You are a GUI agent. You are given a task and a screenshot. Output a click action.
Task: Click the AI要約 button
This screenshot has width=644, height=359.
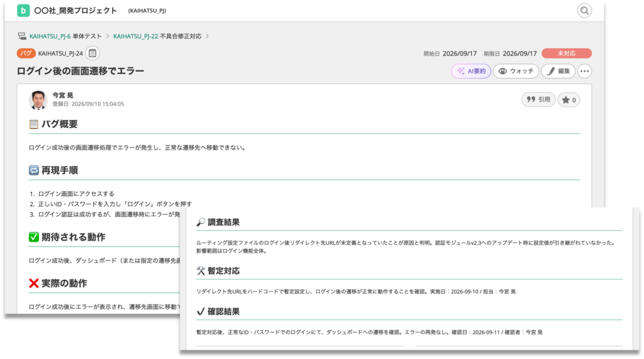pyautogui.click(x=471, y=71)
